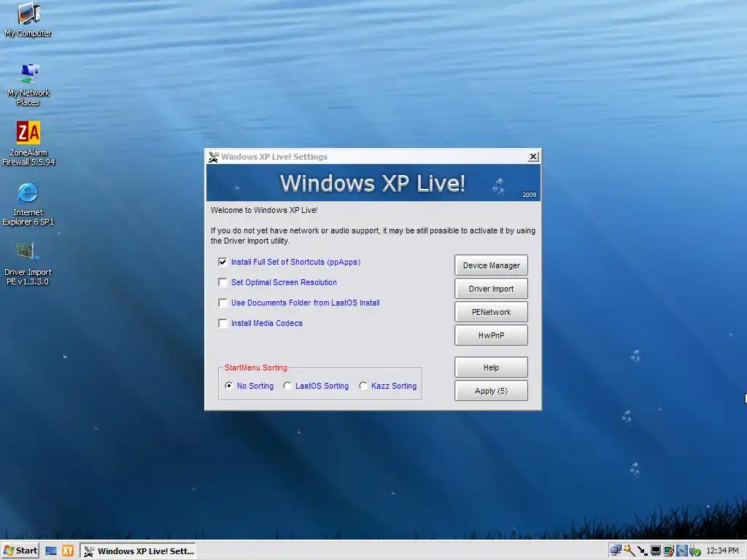Click the tools icon in the Settings title bar
747x560 pixels.
(214, 157)
